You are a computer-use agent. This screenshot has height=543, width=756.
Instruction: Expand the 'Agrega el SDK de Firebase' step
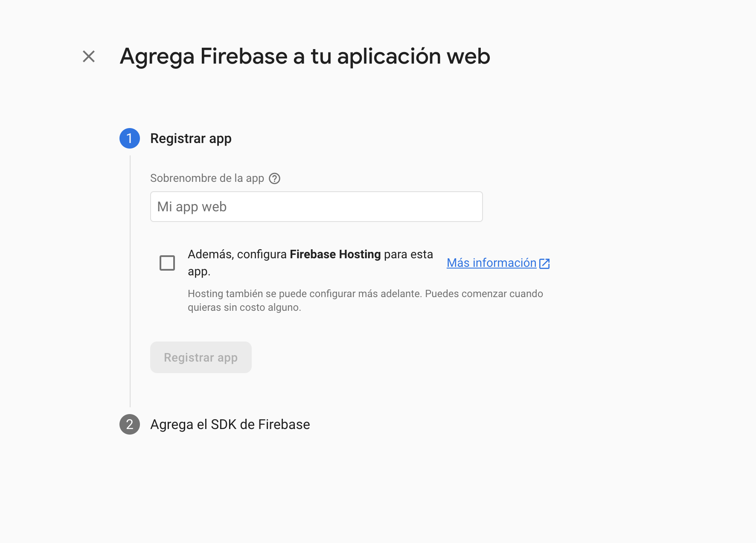tap(230, 424)
